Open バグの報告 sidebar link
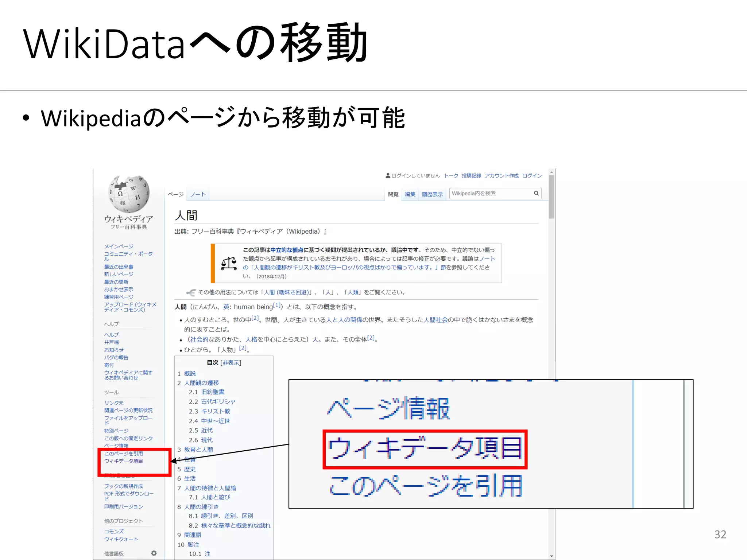The width and height of the screenshot is (747, 560). pyautogui.click(x=116, y=358)
